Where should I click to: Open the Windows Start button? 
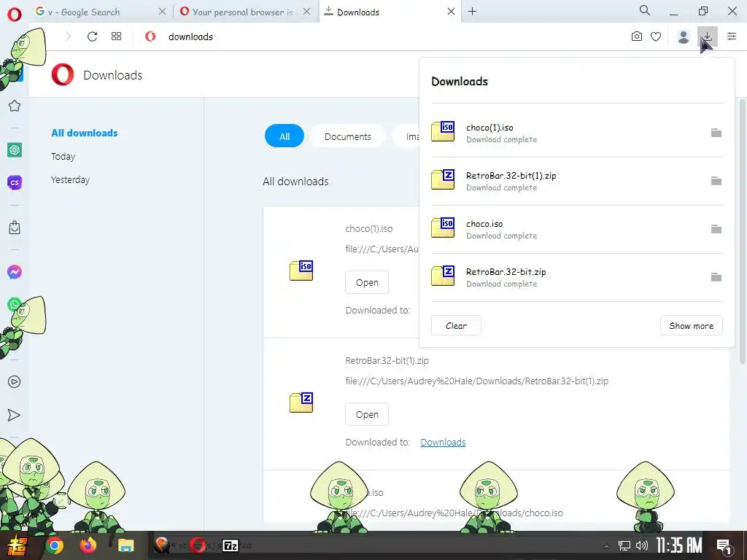pos(16,545)
